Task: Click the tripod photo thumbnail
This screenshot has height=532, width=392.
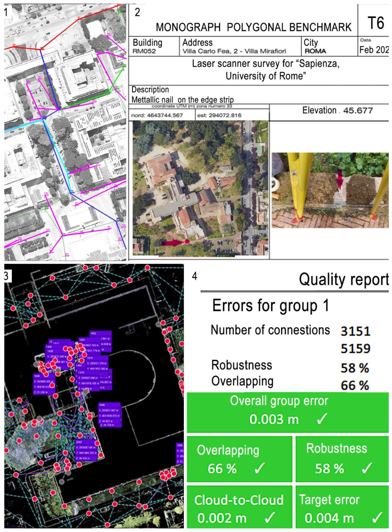Action: click(x=330, y=190)
